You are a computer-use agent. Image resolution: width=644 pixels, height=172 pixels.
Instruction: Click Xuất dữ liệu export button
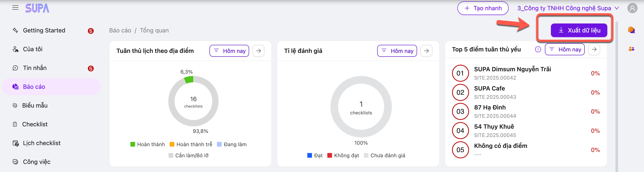pyautogui.click(x=579, y=30)
